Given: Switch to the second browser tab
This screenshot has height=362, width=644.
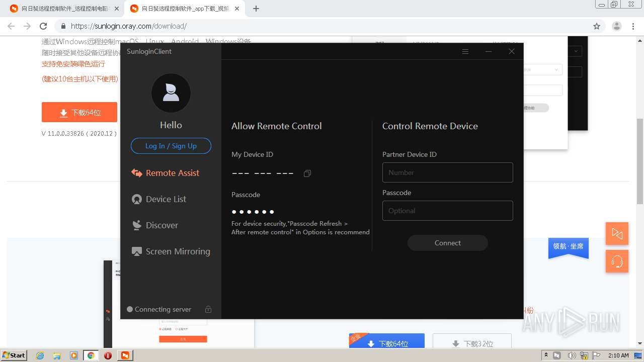Looking at the screenshot, I should 185,9.
